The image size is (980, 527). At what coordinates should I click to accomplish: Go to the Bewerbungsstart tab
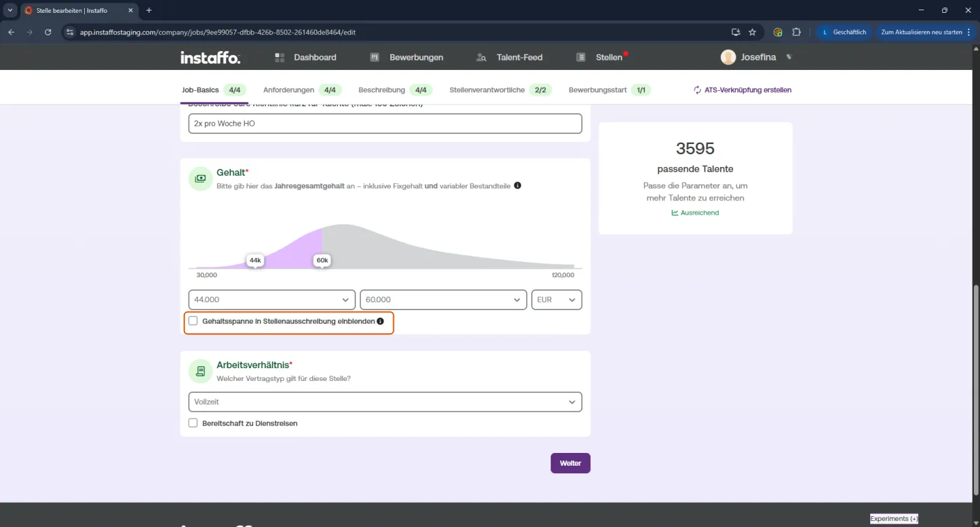610,90
